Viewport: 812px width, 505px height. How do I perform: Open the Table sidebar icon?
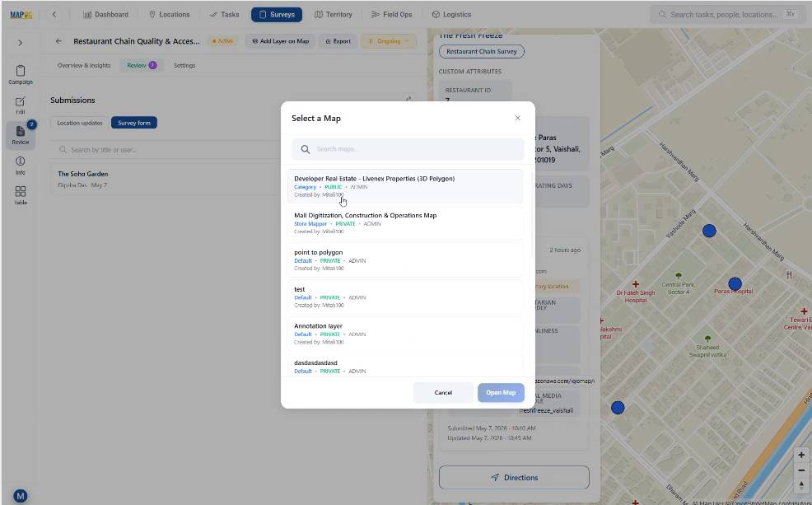(x=21, y=195)
